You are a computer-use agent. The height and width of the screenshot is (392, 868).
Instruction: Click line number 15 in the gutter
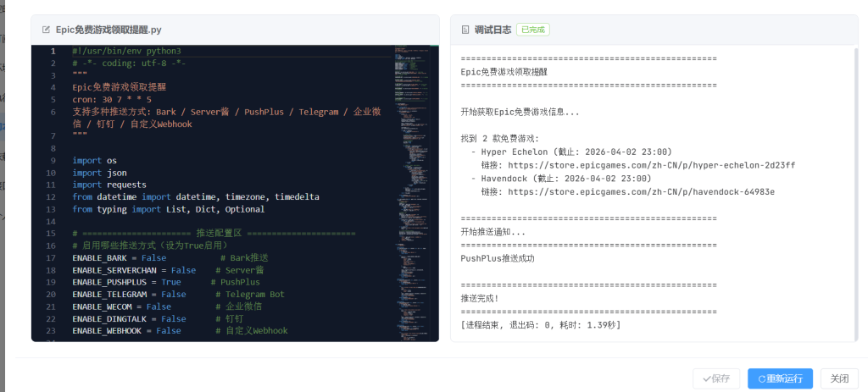pyautogui.click(x=51, y=234)
